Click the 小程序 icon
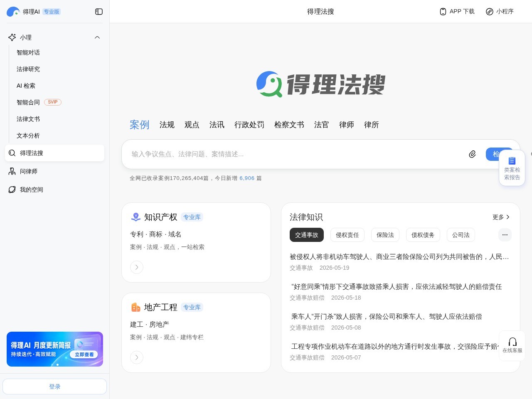The height and width of the screenshot is (399, 532). (490, 12)
